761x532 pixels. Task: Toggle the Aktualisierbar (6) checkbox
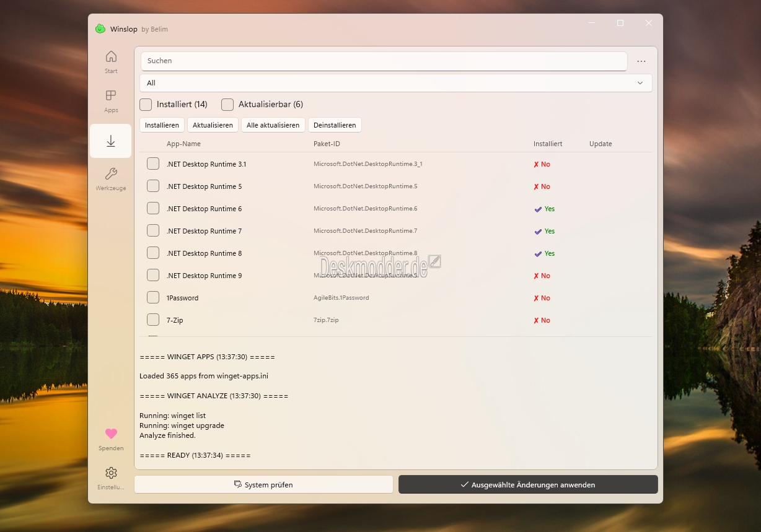[x=227, y=104]
